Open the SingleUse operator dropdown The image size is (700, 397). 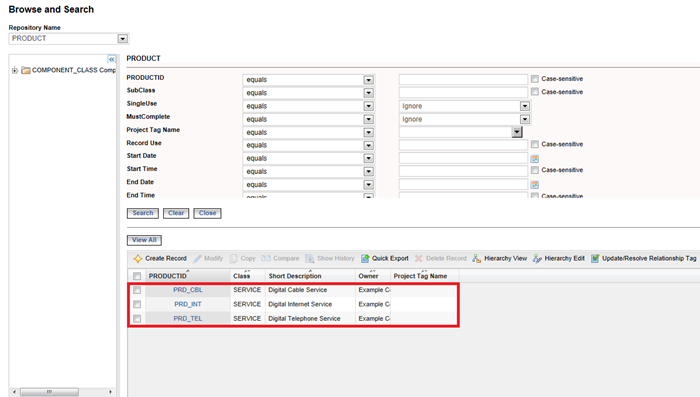(x=368, y=106)
